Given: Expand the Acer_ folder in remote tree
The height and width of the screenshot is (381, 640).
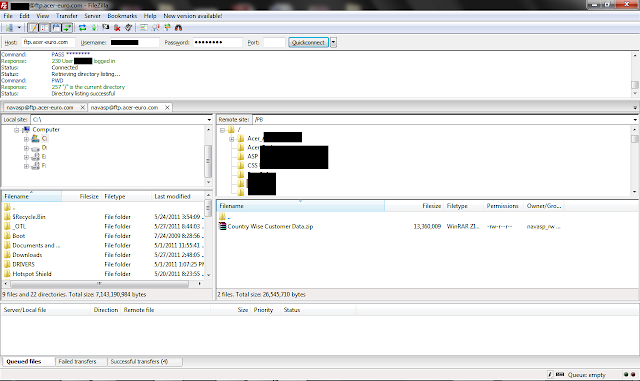Looking at the screenshot, I should click(x=231, y=139).
